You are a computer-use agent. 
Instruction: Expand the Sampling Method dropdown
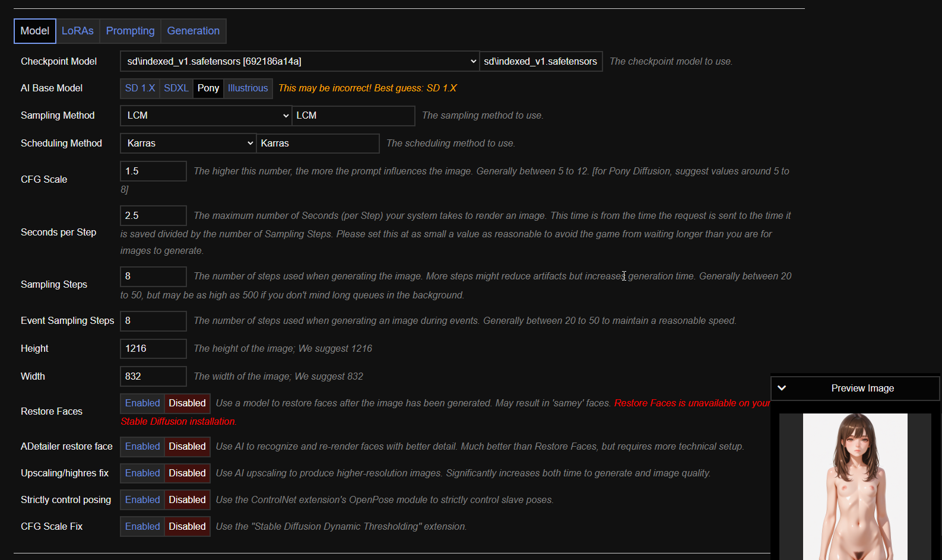[205, 116]
